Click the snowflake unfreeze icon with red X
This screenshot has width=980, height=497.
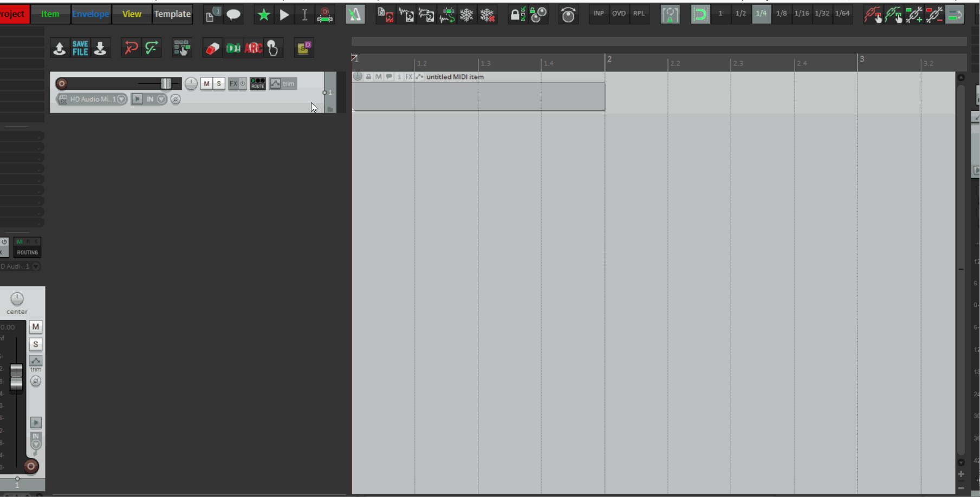coord(488,15)
